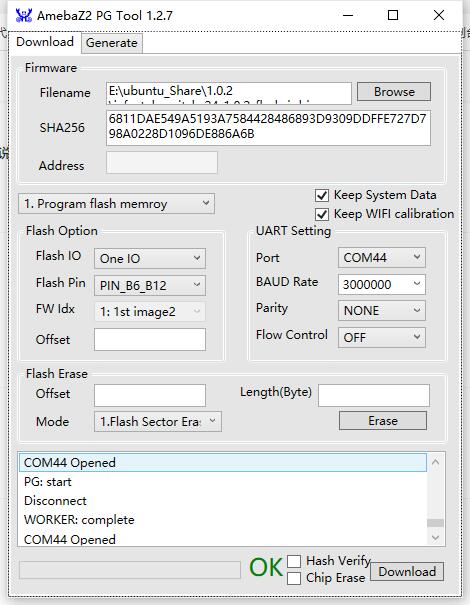Close the AmebaZ2 PG Tool window
Viewport: 470px width, 605px height.
click(439, 15)
